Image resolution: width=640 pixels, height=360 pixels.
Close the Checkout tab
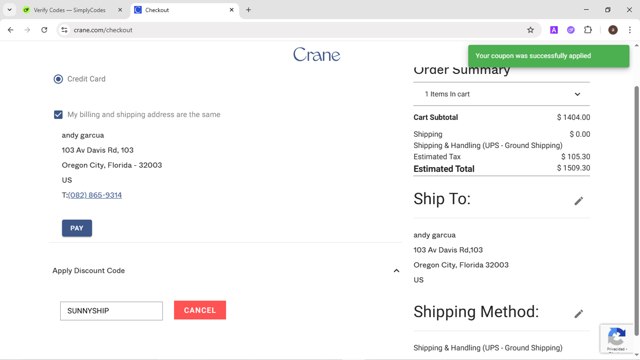231,10
